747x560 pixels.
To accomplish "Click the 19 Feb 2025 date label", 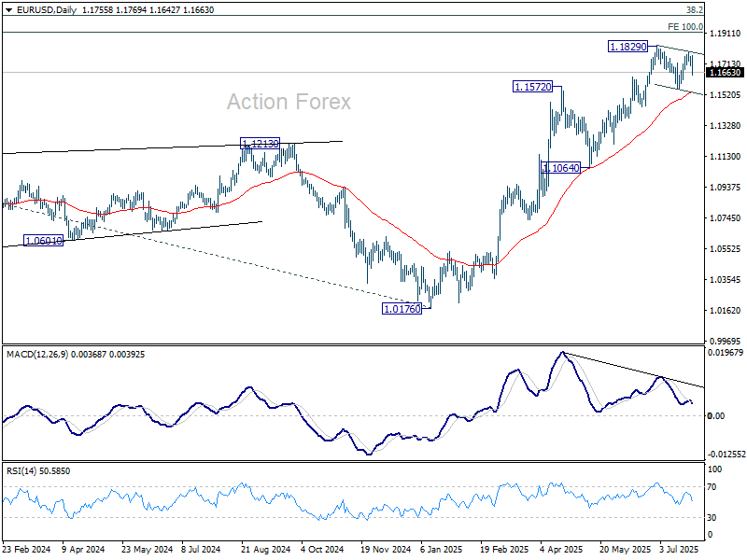I will point(505,549).
